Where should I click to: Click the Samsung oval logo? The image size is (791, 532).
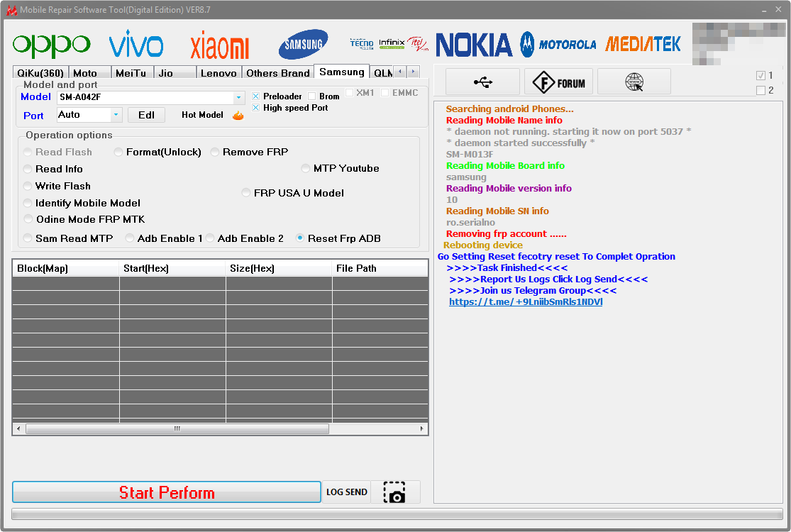point(303,45)
